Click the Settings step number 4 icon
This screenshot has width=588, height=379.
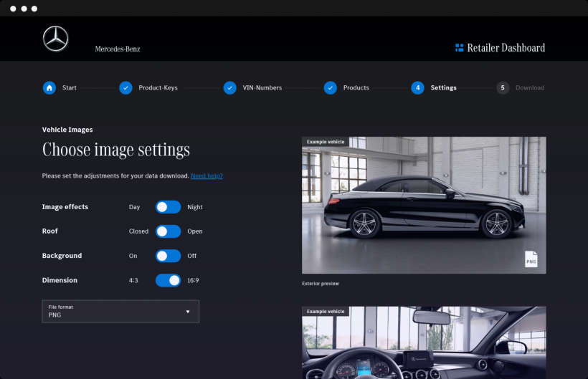pyautogui.click(x=418, y=87)
